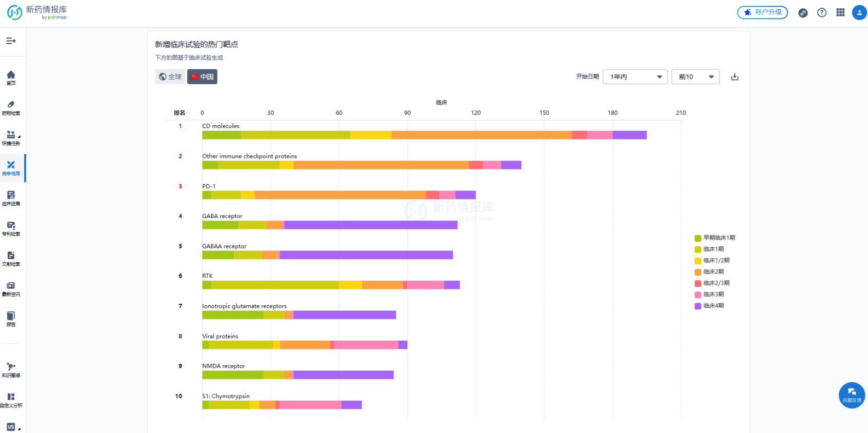Open 专利检索 patent search in sidebar
Screen dimensions: 868x433
(11, 228)
